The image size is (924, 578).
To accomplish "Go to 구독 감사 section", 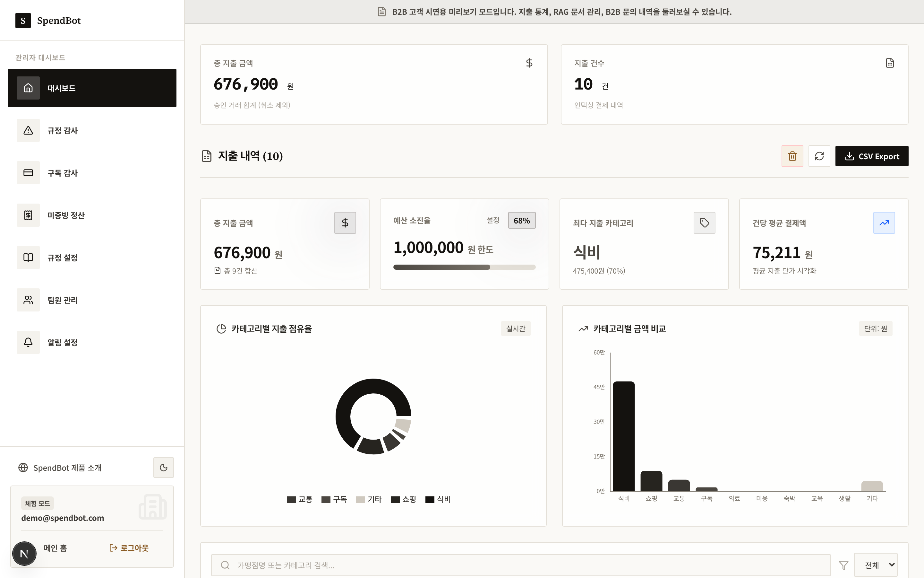I will pyautogui.click(x=92, y=173).
